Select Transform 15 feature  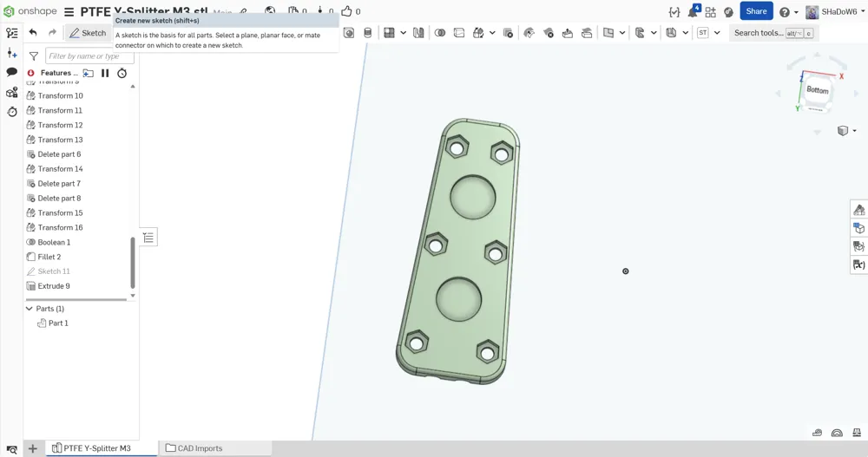61,212
